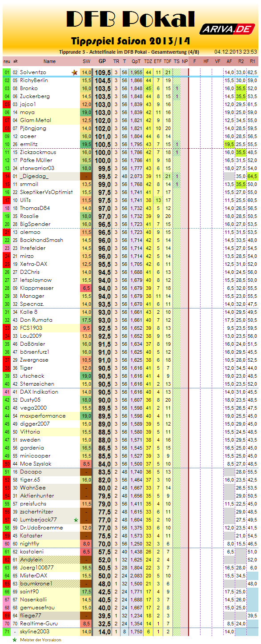Image resolution: width=261 pixels, height=644 pixels.
Task: Select the name 'Klappmesser'
Action: tap(36, 288)
